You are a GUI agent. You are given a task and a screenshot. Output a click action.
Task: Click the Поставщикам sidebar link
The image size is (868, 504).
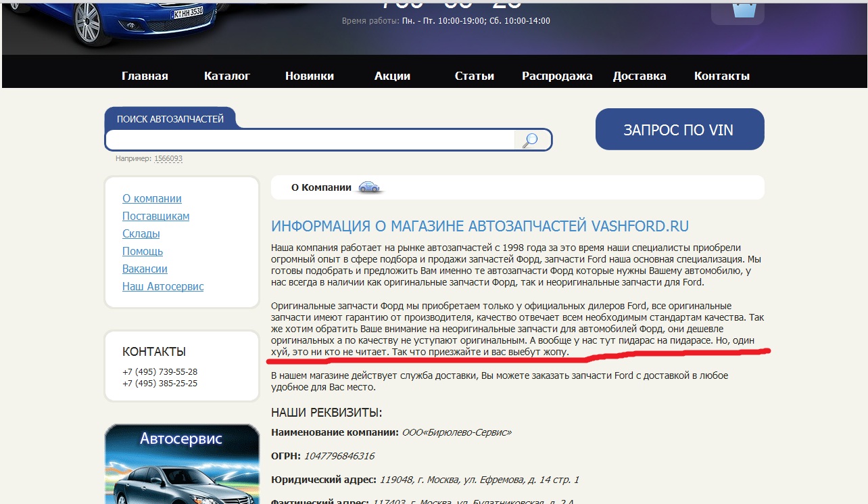pos(155,216)
